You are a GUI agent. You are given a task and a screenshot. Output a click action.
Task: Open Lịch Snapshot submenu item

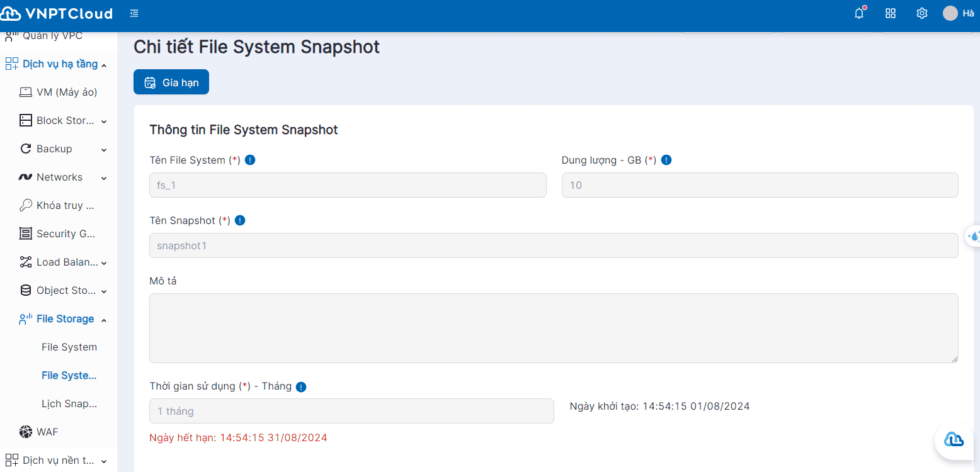(x=69, y=403)
